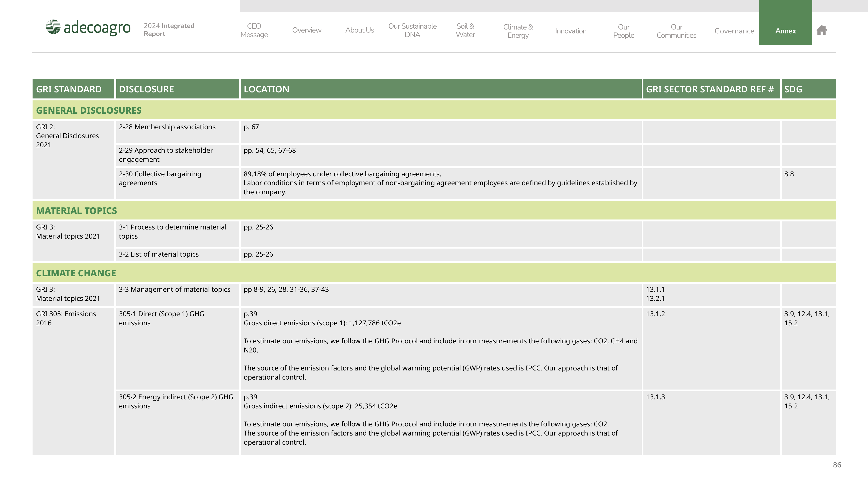This screenshot has width=868, height=488.
Task: Select Our Sustainable DNA tab
Action: click(x=413, y=30)
